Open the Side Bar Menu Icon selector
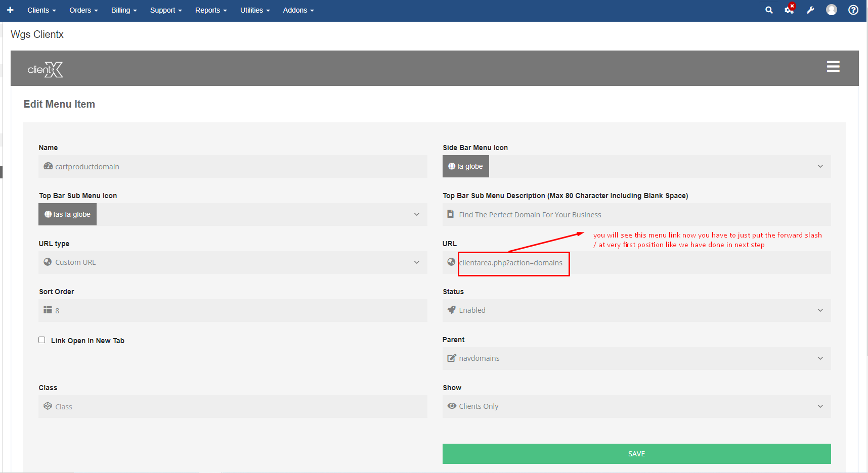Viewport: 868px width, 473px height. (x=636, y=166)
